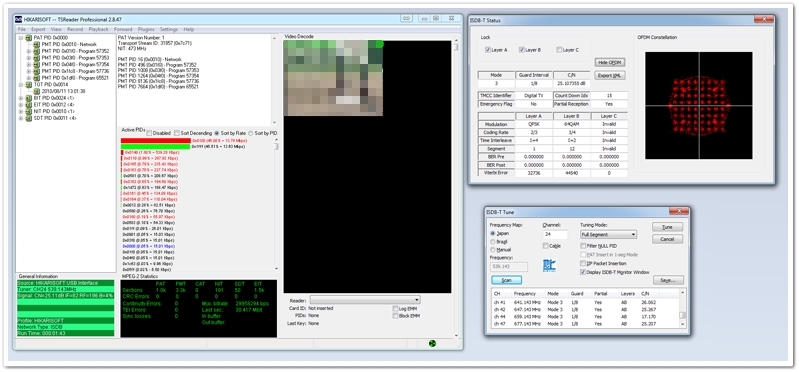799x372 pixels.
Task: Toggle Layer B lock checkbox
Action: (x=522, y=50)
